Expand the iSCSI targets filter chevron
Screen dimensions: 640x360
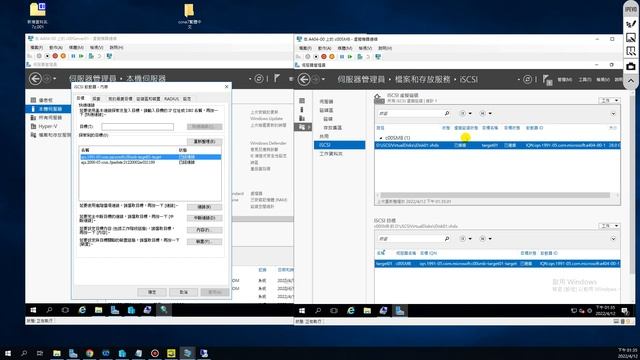tap(613, 239)
